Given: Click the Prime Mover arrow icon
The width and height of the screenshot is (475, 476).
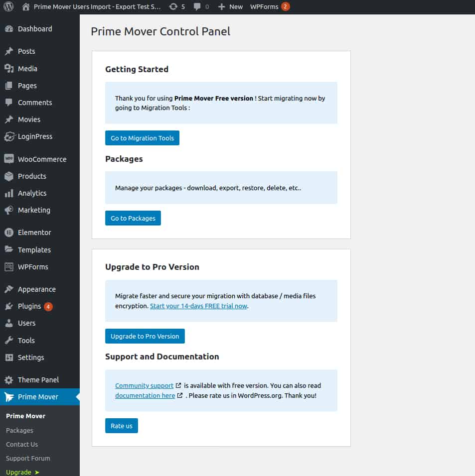Looking at the screenshot, I should coord(9,397).
